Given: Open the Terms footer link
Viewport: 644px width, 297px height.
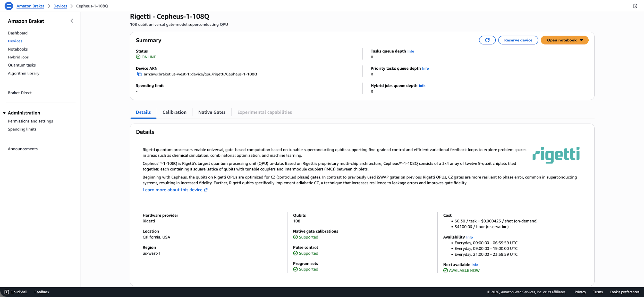Looking at the screenshot, I should pyautogui.click(x=598, y=292).
